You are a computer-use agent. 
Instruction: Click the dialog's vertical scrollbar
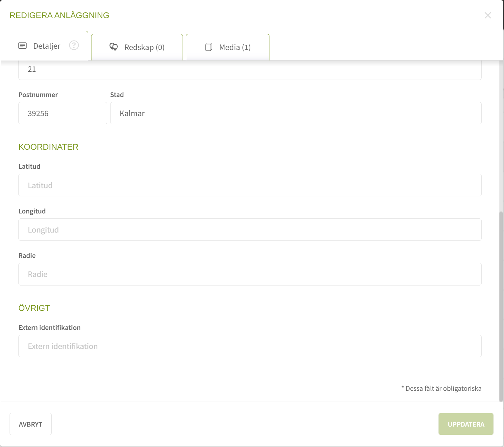(501, 306)
